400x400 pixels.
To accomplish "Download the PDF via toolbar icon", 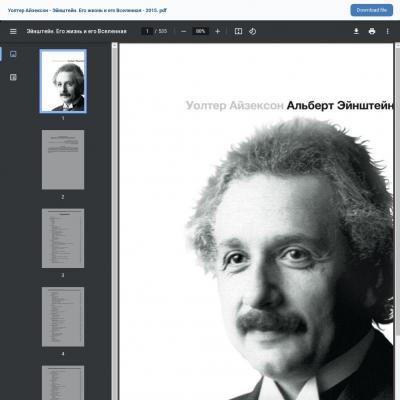I will (x=356, y=31).
